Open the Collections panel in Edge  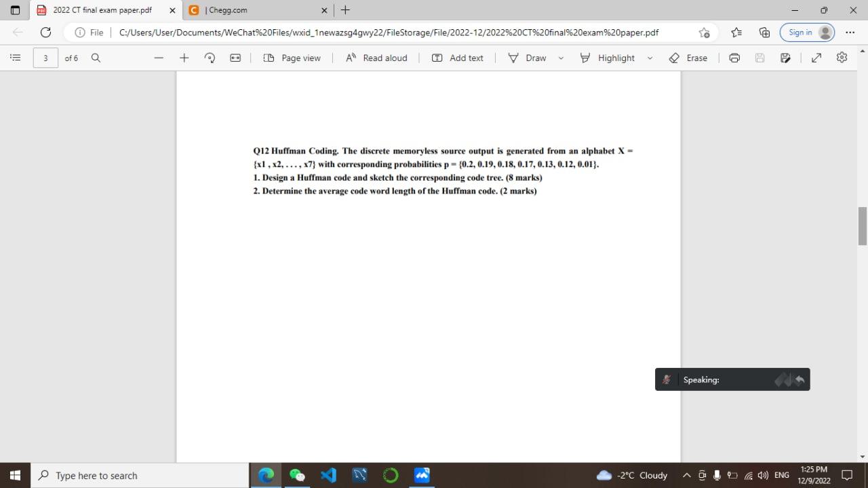(x=764, y=32)
